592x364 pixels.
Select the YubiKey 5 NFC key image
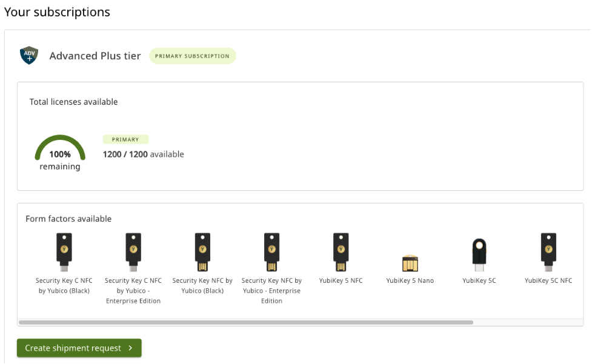tap(341, 252)
